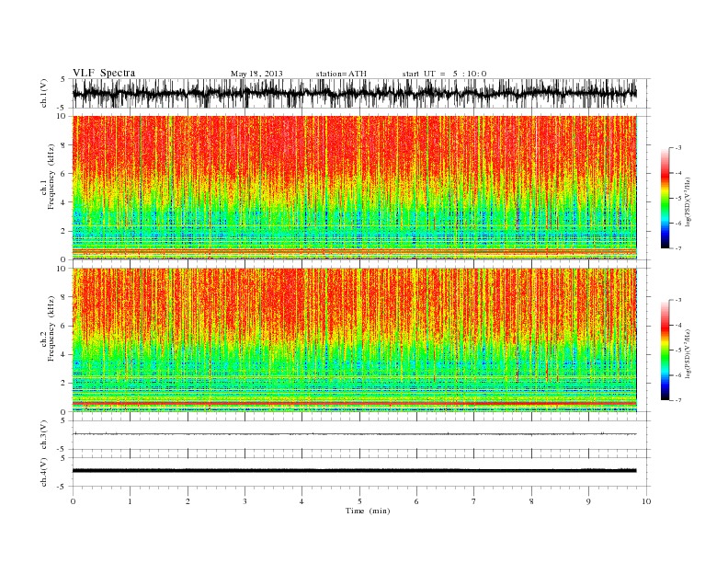The image size is (728, 563).
Task: Click the ch.1 voltage waveform trace
Action: pos(354,94)
